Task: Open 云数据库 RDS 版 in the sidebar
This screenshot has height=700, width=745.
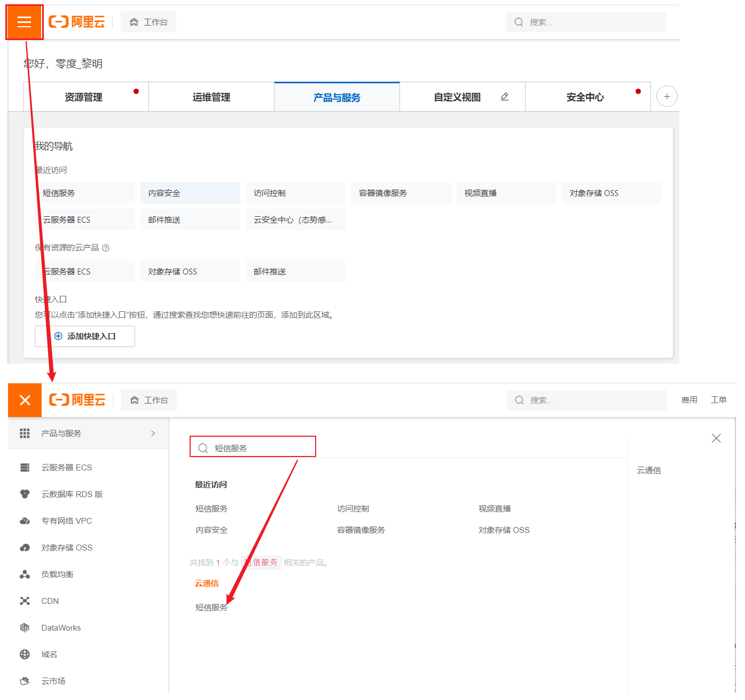Action: point(72,494)
